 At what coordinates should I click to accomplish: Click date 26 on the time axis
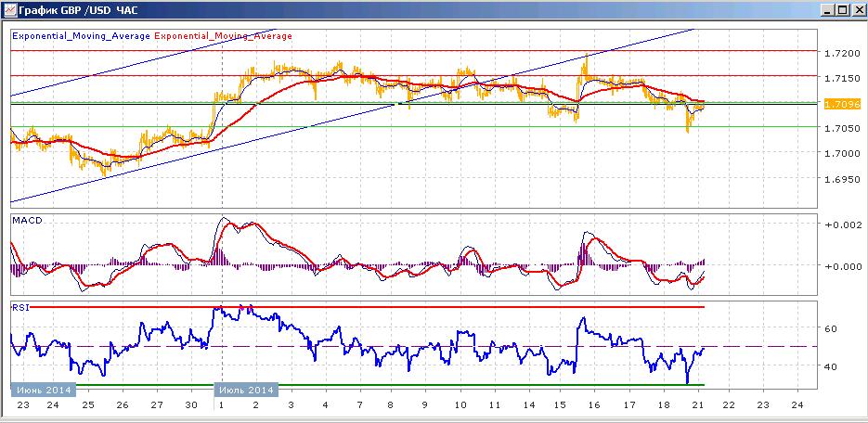123,404
